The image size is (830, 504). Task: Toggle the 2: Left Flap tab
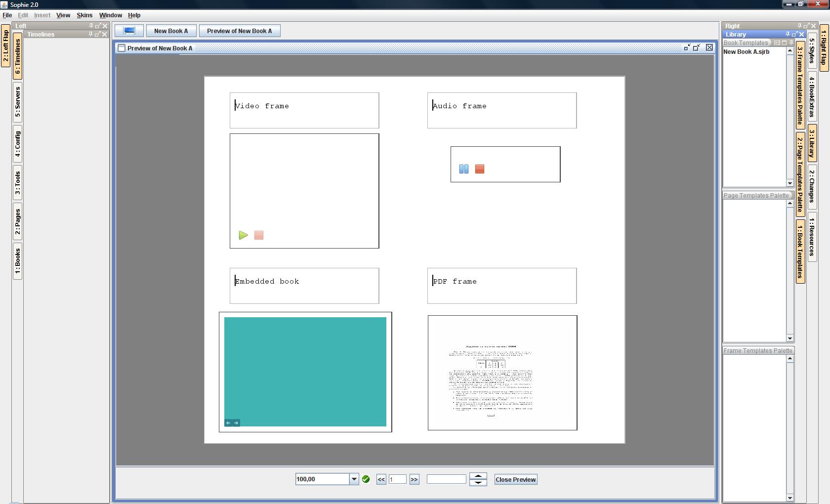pyautogui.click(x=6, y=45)
